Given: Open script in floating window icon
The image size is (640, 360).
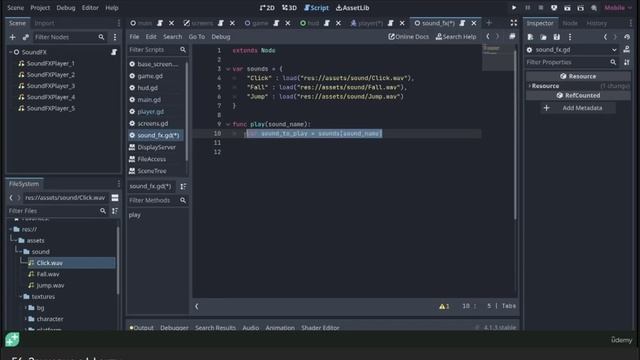Looking at the screenshot, I should 512,37.
